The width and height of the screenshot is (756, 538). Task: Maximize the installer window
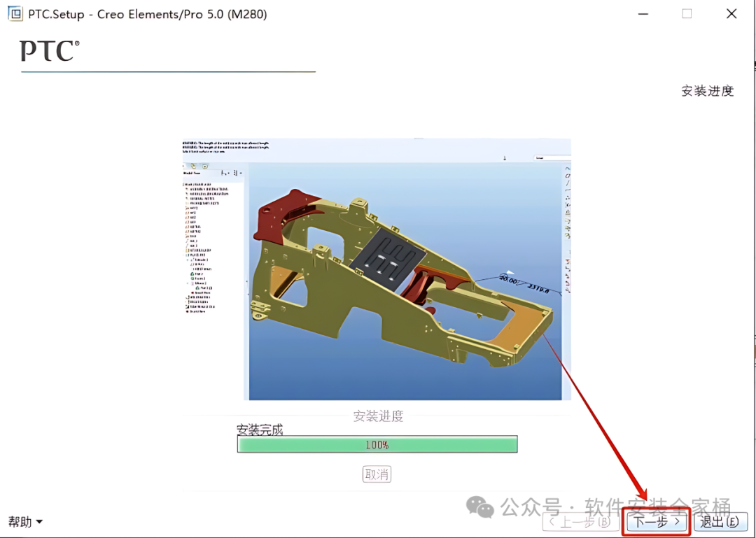[x=687, y=14]
